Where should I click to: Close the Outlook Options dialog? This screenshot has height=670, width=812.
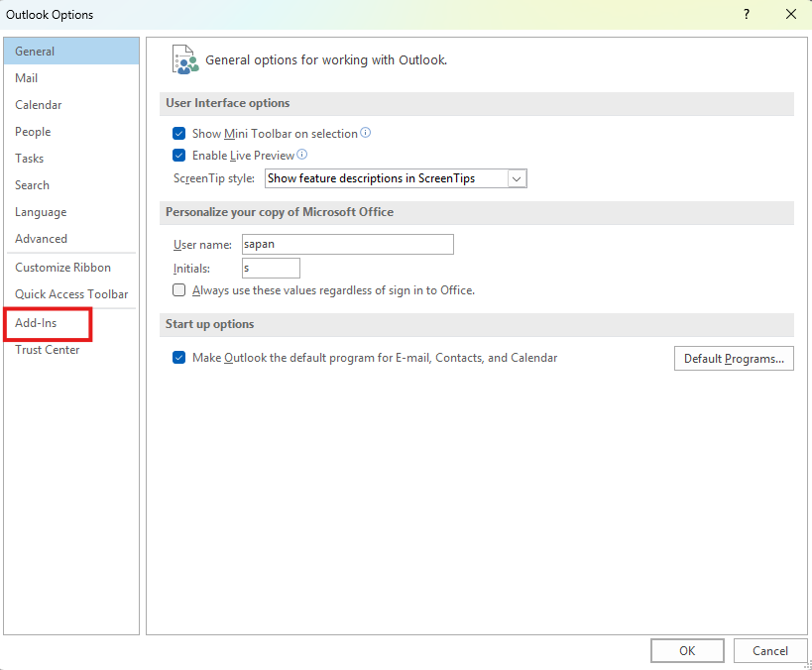[x=790, y=14]
